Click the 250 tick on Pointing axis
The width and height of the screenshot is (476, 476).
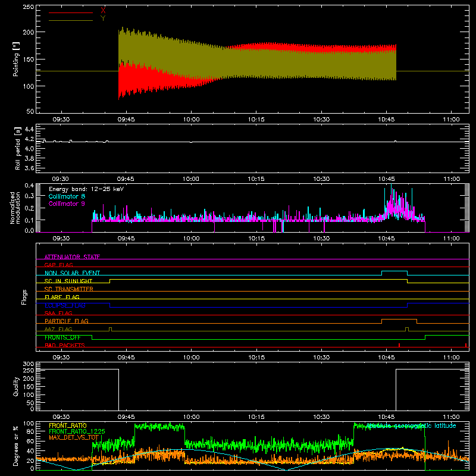pos(29,7)
